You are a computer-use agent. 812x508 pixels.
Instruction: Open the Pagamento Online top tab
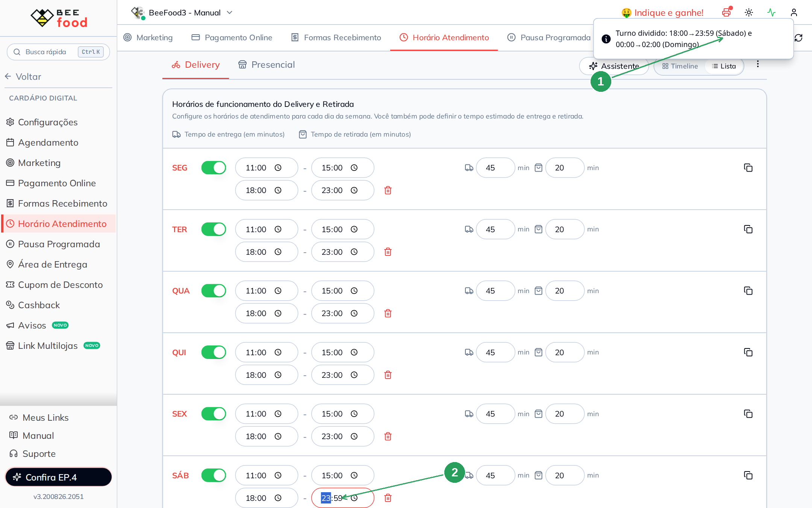pyautogui.click(x=232, y=38)
